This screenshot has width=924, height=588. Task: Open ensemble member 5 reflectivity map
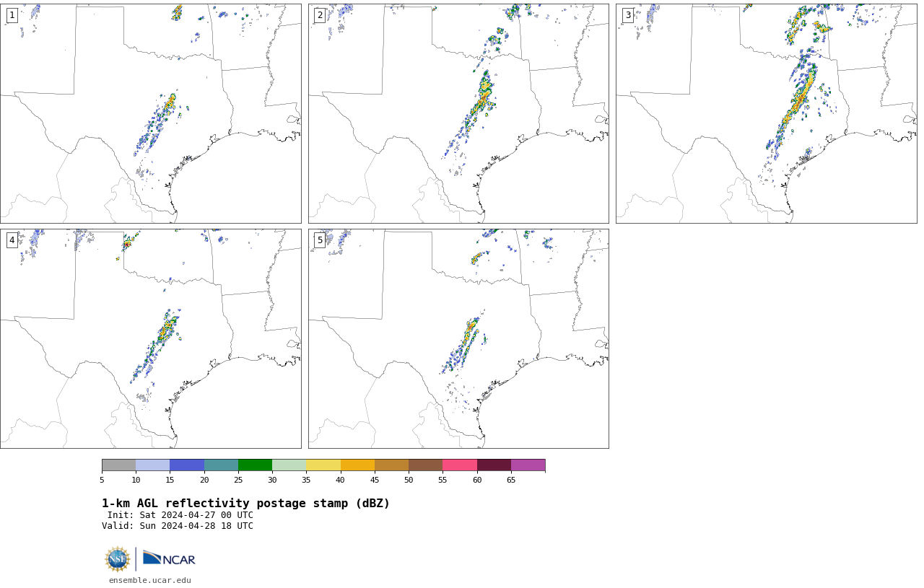pos(458,338)
